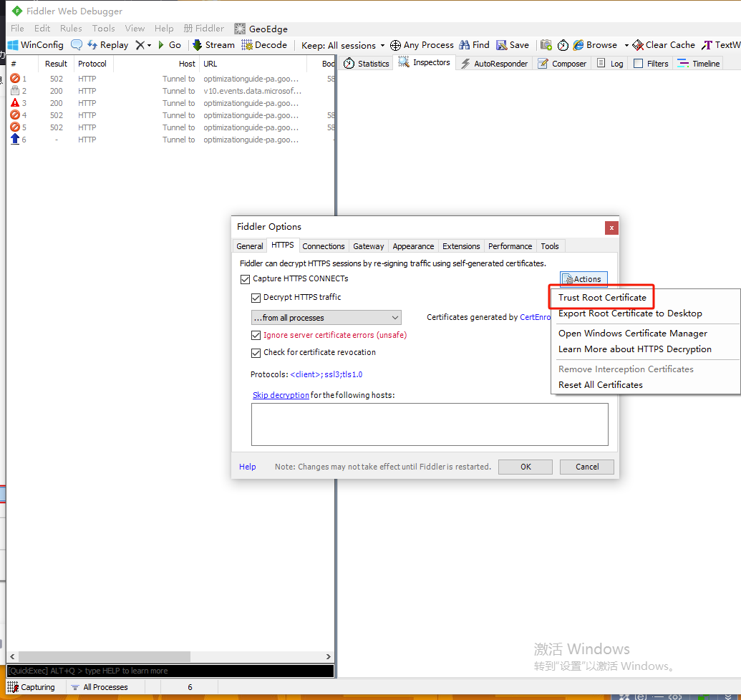Click the Go resume button
This screenshot has height=700, width=741.
pyautogui.click(x=169, y=45)
